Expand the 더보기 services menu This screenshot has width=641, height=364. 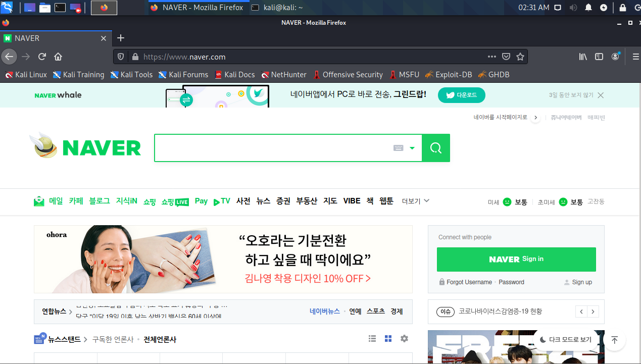coord(415,201)
